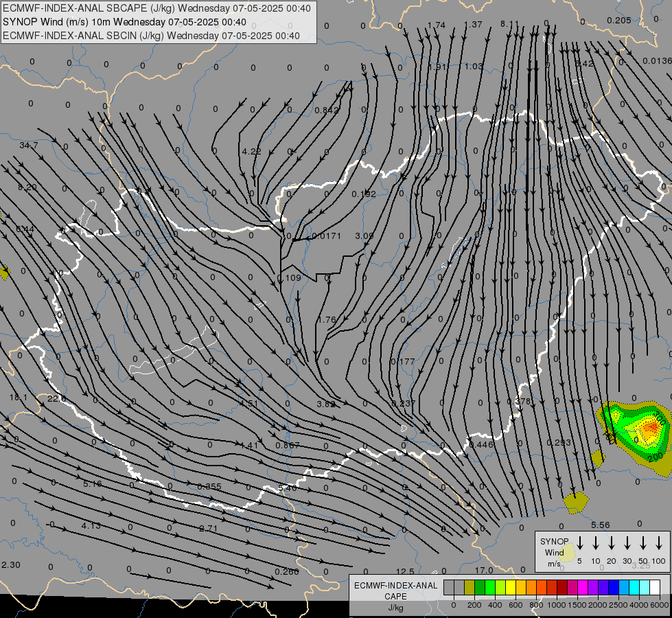Screen dimensions: 672x618
Task: Click the map value 5.16
Action: (x=93, y=484)
